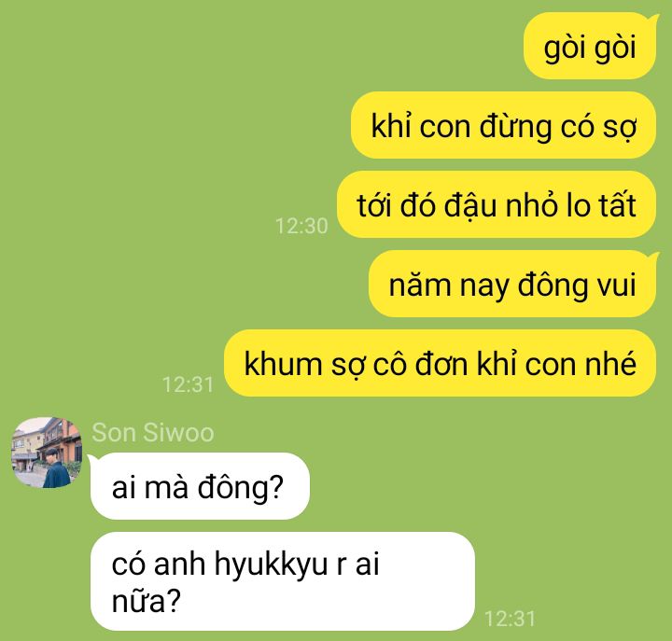Tap the words "đậu nhỏ" in the yellow message
The height and width of the screenshot is (641, 672).
pos(499,205)
